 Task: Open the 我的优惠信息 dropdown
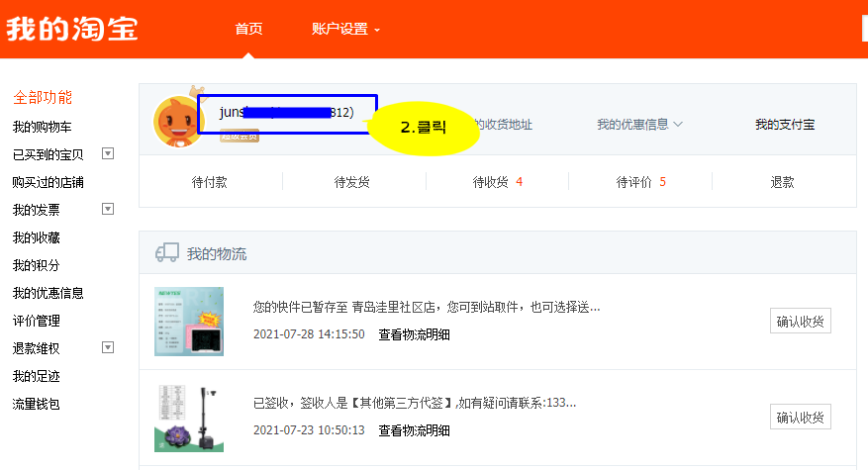coord(639,125)
